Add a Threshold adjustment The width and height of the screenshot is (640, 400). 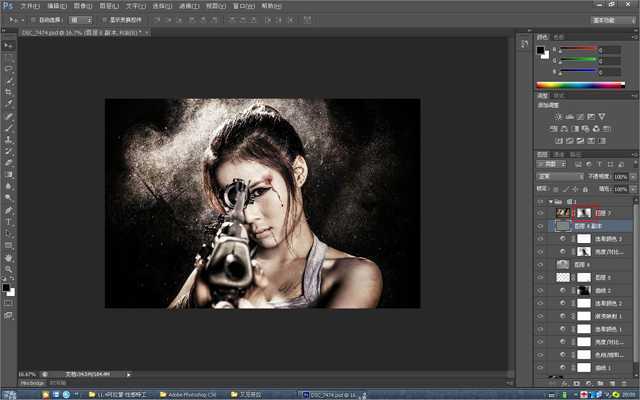(x=580, y=140)
